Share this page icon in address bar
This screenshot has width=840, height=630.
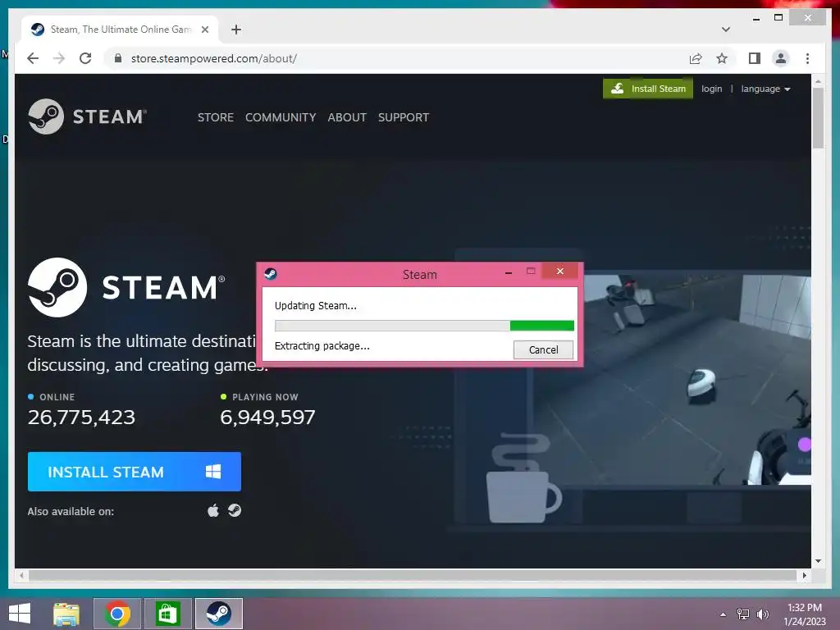pos(696,58)
